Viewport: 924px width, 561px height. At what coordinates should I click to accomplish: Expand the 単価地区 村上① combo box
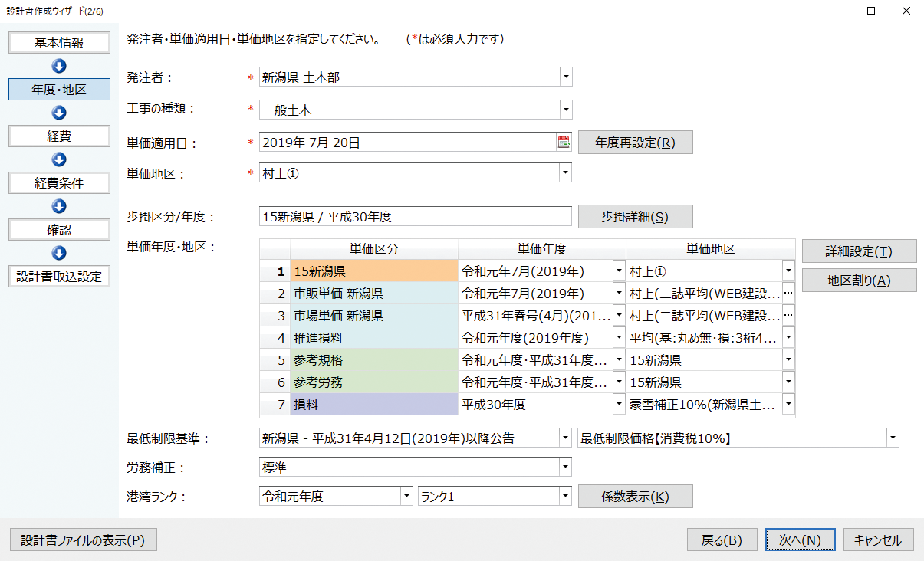565,173
